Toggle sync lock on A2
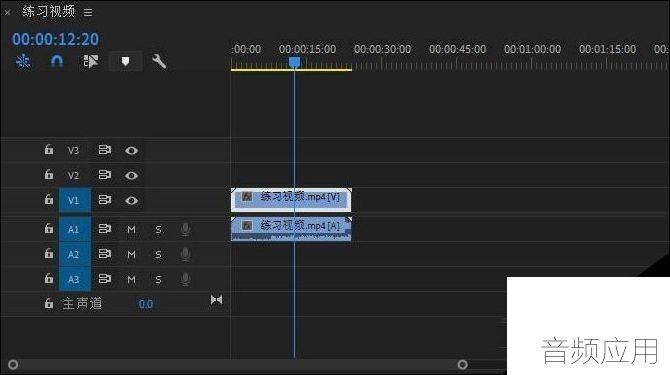 pos(105,254)
